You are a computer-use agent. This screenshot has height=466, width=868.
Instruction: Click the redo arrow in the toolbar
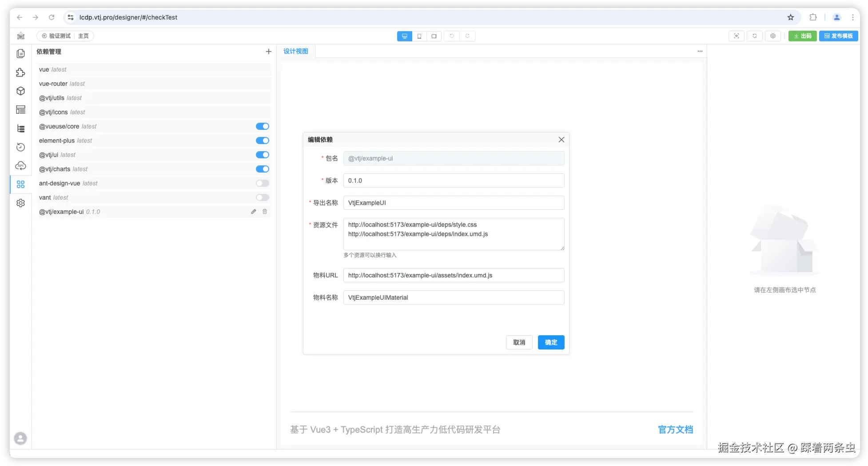[x=467, y=36]
